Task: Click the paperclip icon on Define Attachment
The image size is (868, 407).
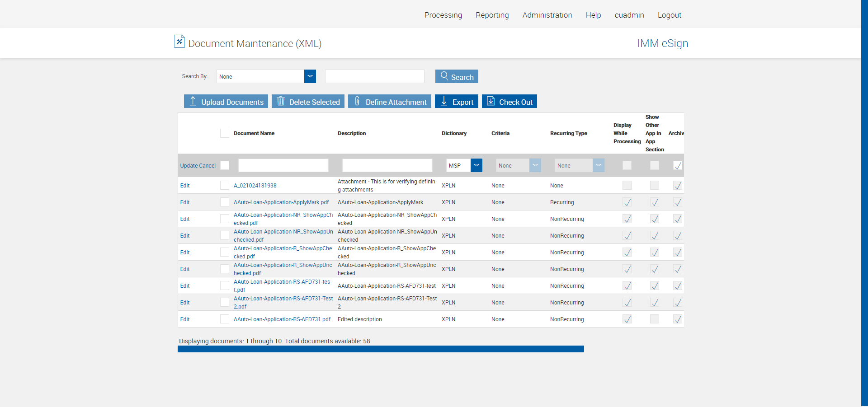Action: coord(357,101)
